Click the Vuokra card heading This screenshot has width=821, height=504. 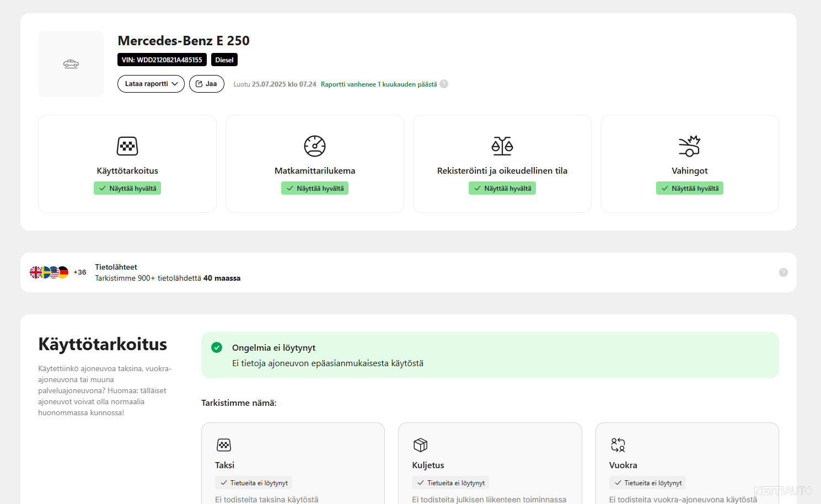pos(623,465)
